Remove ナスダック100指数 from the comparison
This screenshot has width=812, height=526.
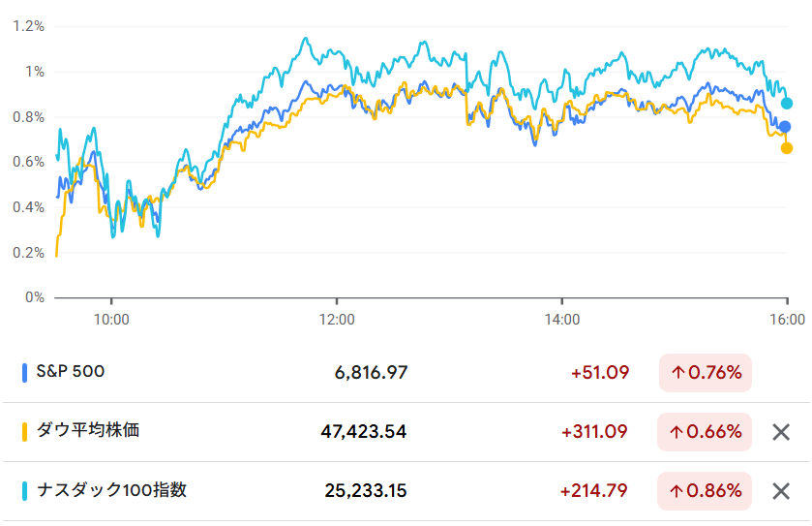tap(781, 491)
